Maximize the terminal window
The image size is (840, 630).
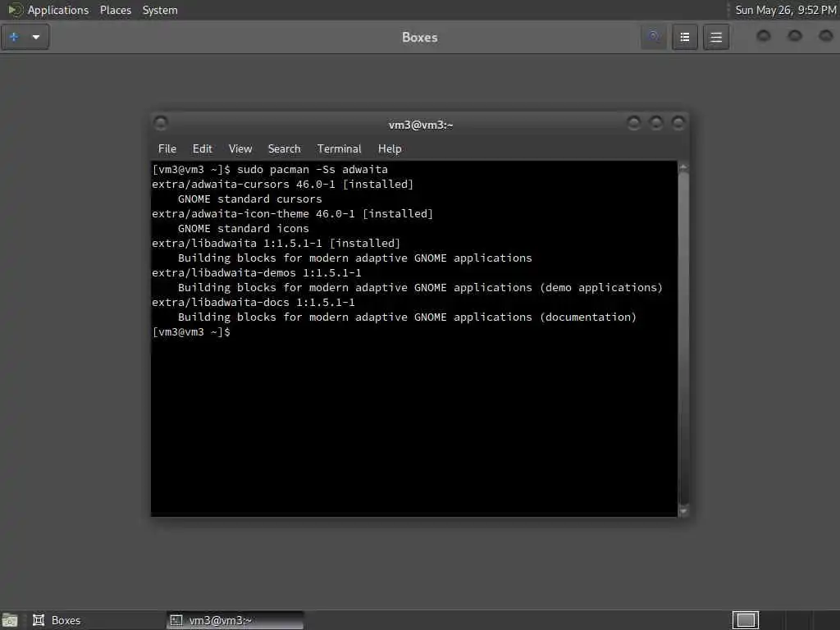click(656, 123)
